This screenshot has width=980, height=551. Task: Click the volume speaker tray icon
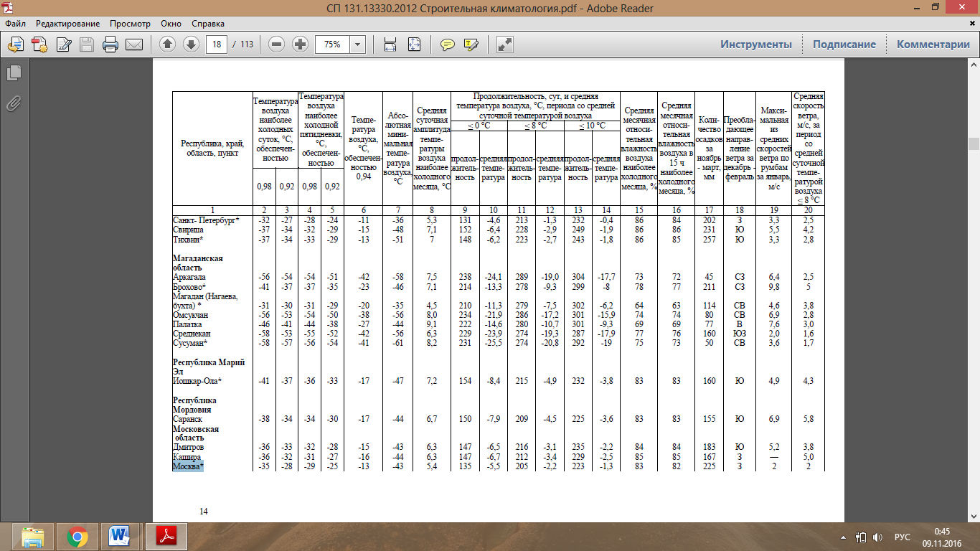877,537
